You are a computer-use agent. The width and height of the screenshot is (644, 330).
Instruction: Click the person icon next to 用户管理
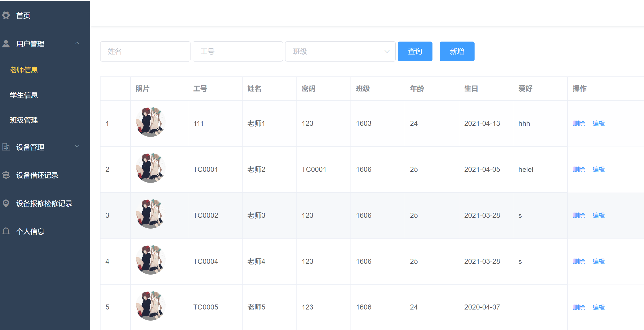(x=6, y=44)
